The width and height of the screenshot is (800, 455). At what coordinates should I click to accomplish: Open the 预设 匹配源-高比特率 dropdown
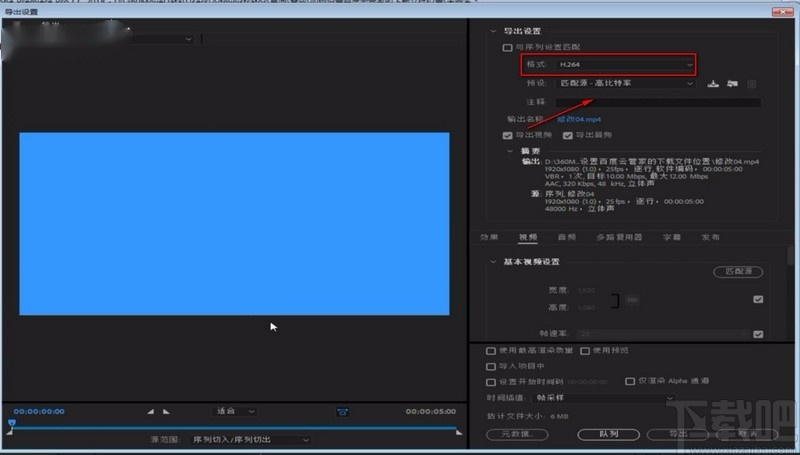626,83
